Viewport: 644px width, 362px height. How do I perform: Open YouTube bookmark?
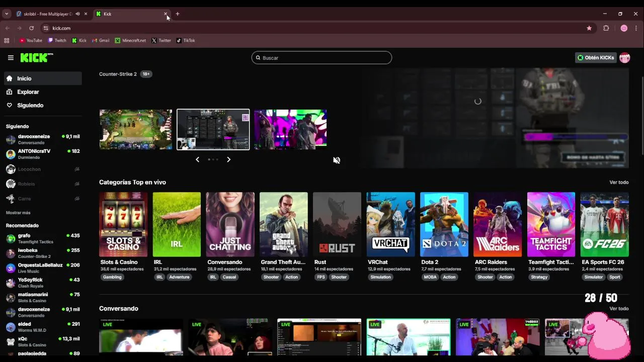(31, 40)
